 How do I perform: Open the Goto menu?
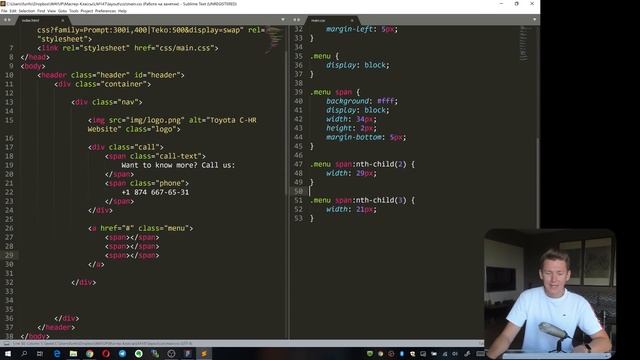(62, 11)
